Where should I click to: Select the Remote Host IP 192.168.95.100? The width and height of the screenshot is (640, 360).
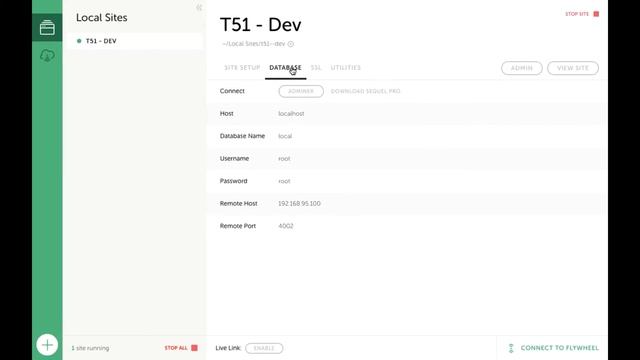pyautogui.click(x=299, y=203)
